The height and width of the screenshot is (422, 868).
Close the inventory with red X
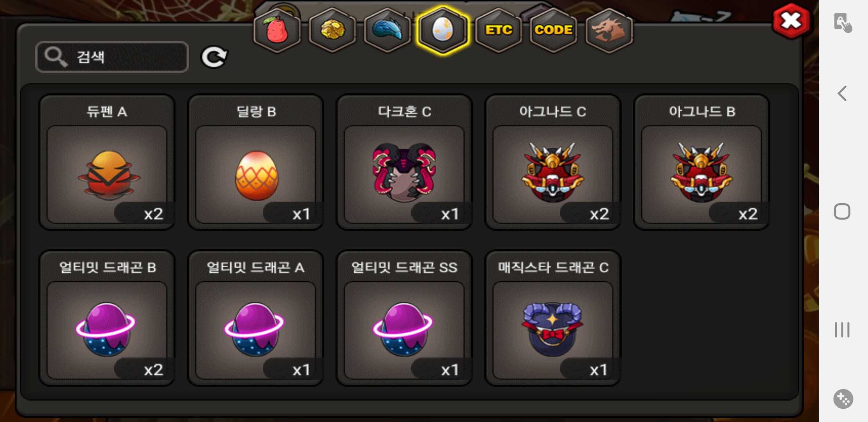tap(791, 21)
